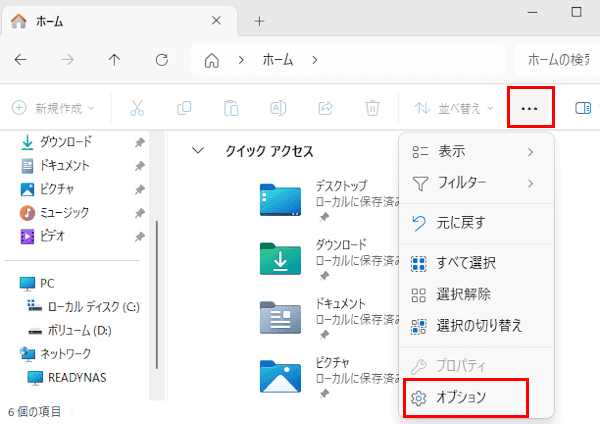Open the three-dot See more menu

tap(530, 108)
